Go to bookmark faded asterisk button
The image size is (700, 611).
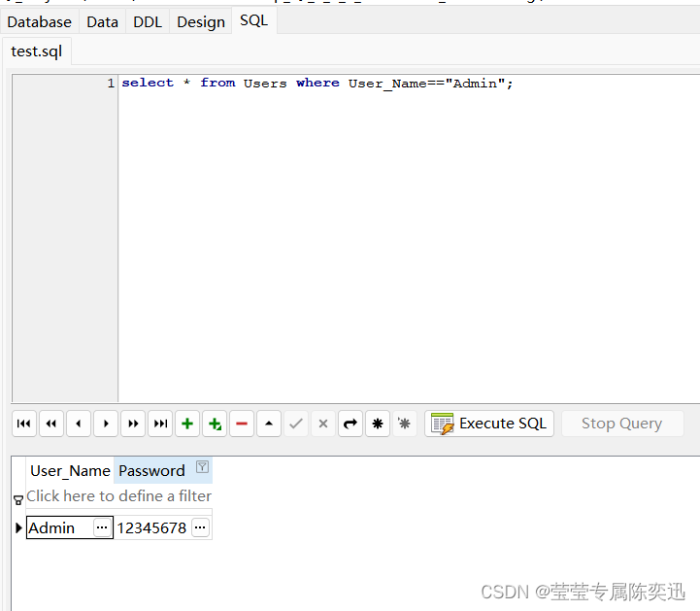tap(405, 424)
